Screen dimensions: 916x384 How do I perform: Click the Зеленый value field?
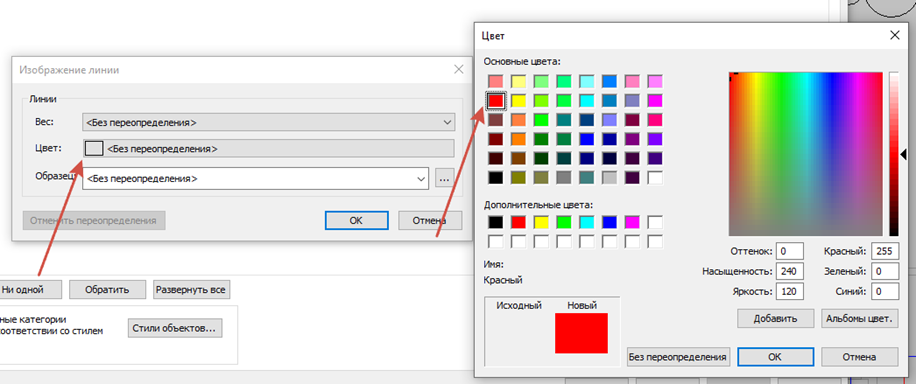tap(884, 271)
